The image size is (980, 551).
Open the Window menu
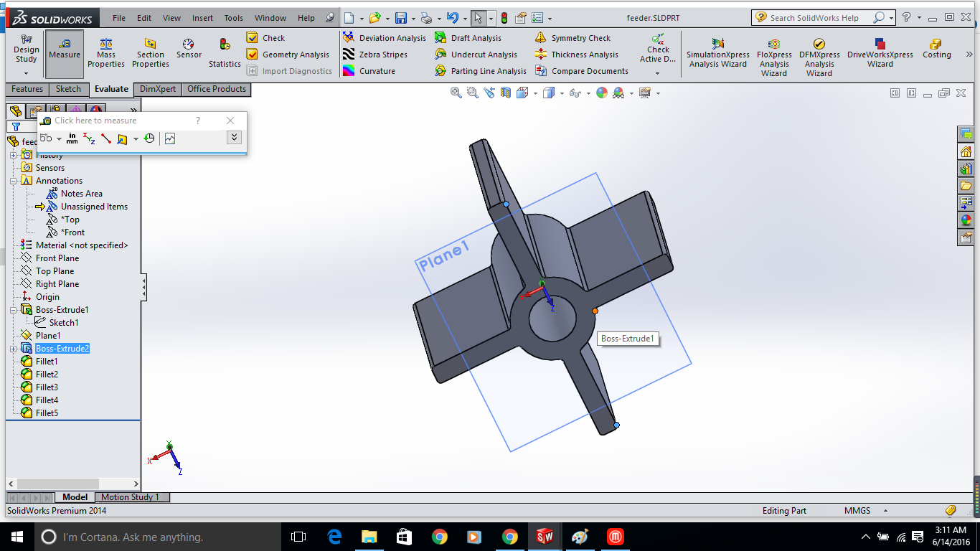click(270, 18)
